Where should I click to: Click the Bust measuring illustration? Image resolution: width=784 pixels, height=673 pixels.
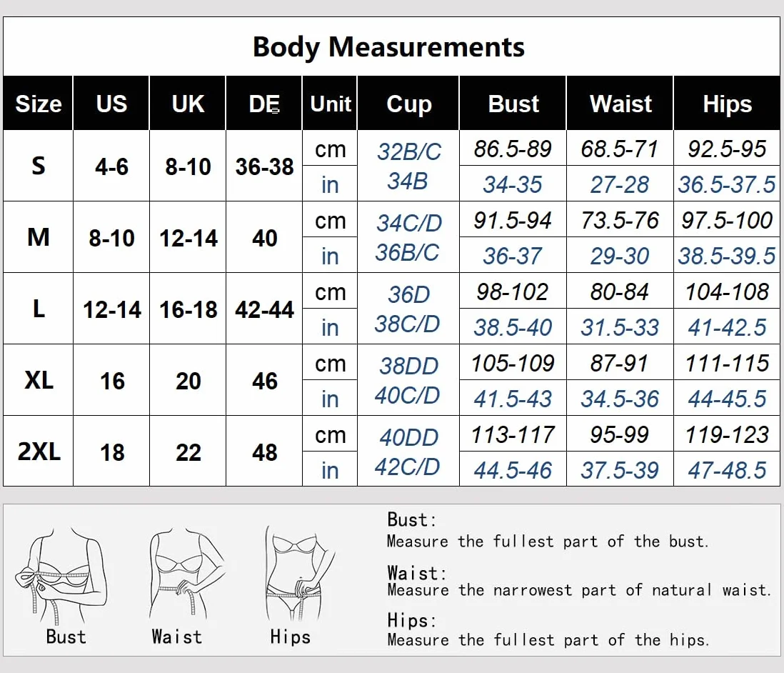[61, 574]
